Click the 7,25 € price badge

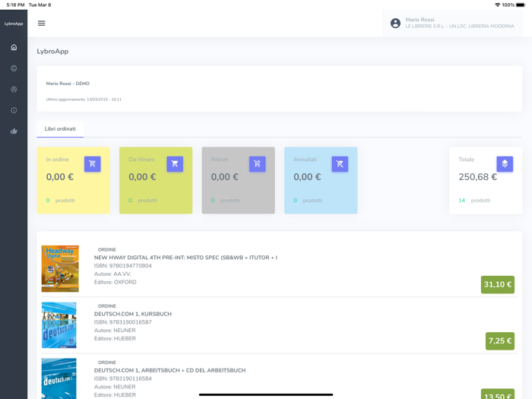pos(500,340)
